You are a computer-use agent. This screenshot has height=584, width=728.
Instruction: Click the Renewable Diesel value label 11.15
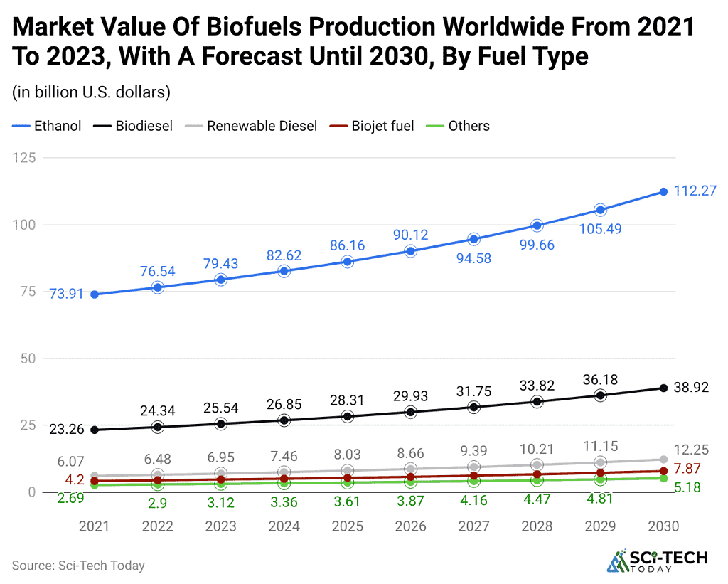[600, 446]
